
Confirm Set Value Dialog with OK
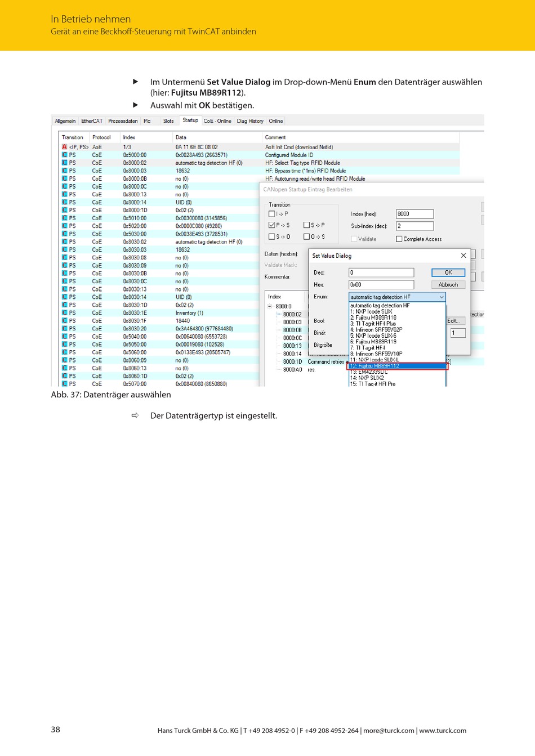(x=448, y=272)
